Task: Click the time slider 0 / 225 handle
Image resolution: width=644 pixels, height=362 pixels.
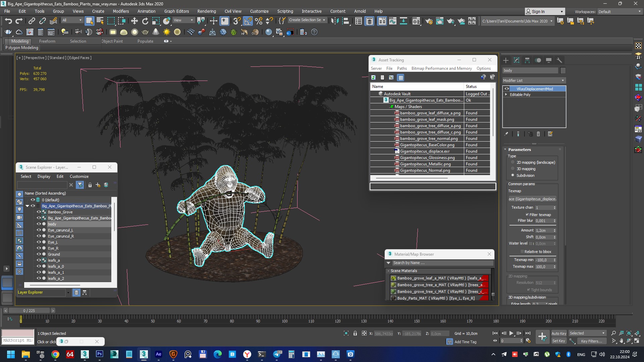Action: click(29, 310)
